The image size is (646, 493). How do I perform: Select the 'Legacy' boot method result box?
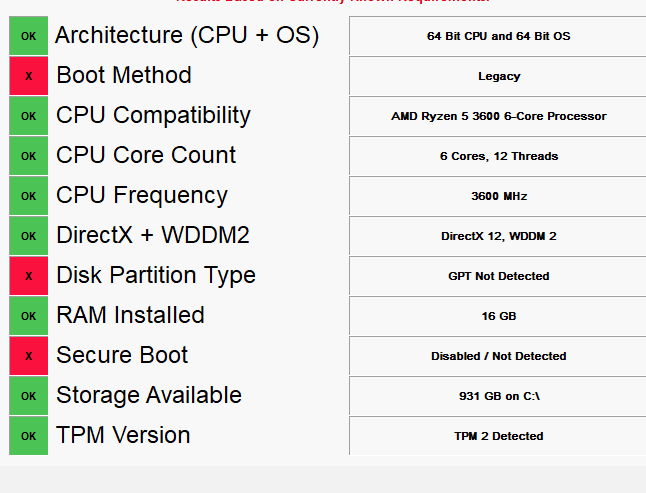point(498,76)
